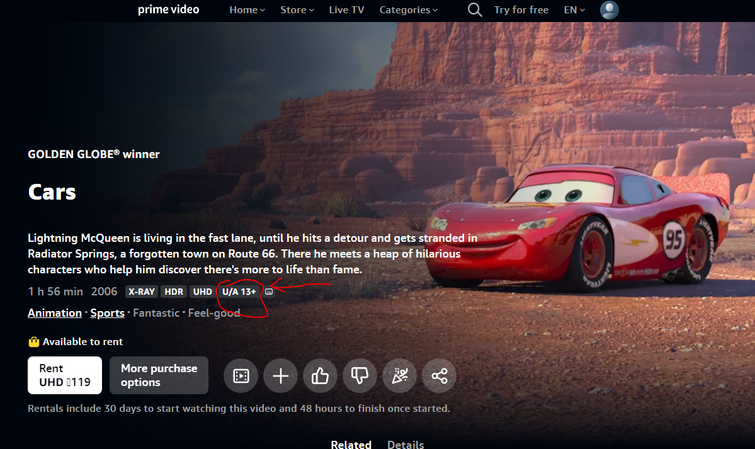
Task: Open the Prime Video logo home link
Action: [x=168, y=10]
